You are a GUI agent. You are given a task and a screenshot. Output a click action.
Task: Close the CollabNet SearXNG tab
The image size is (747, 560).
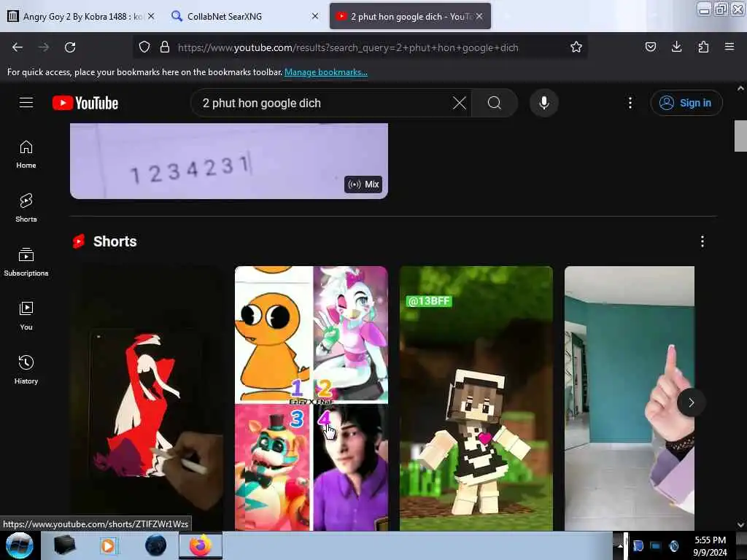(315, 16)
